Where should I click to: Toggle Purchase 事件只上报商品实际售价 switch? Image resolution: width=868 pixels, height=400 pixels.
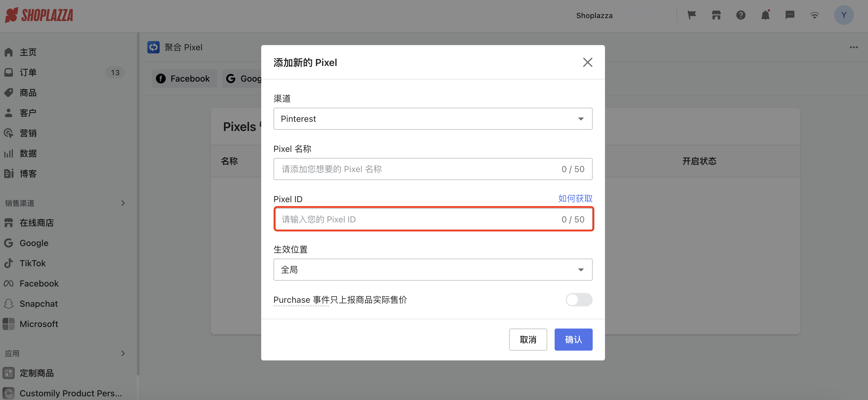579,299
